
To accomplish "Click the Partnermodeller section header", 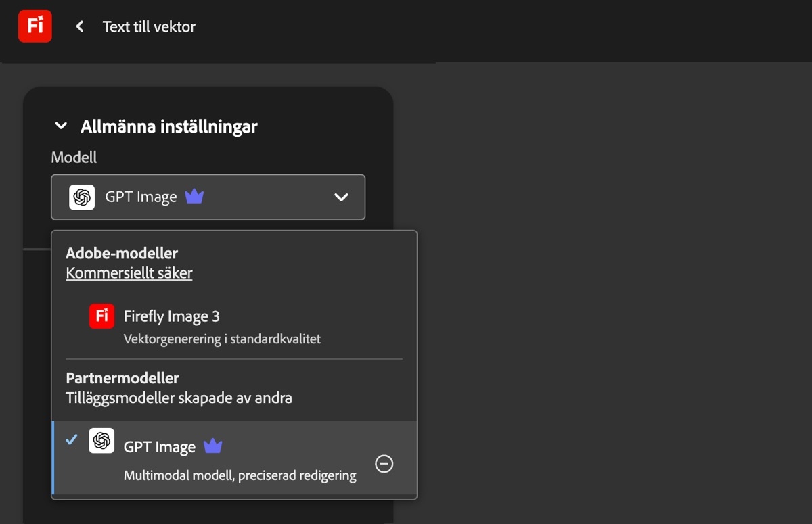I will [122, 378].
